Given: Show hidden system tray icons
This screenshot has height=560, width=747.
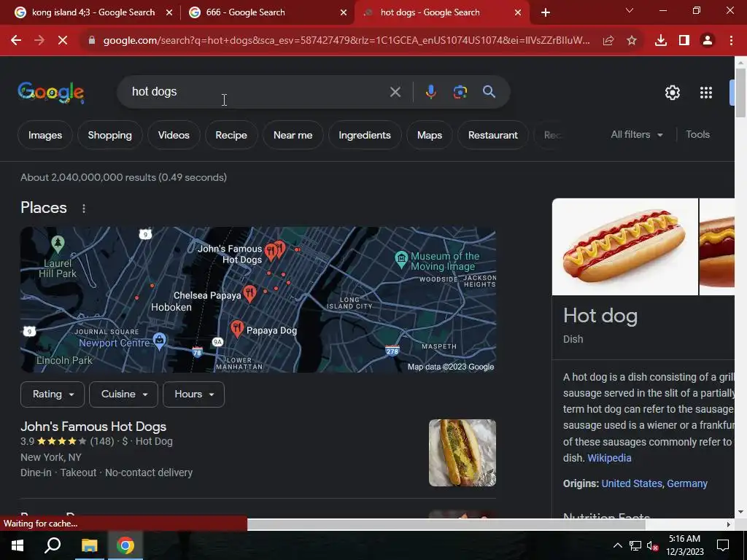Looking at the screenshot, I should (617, 545).
